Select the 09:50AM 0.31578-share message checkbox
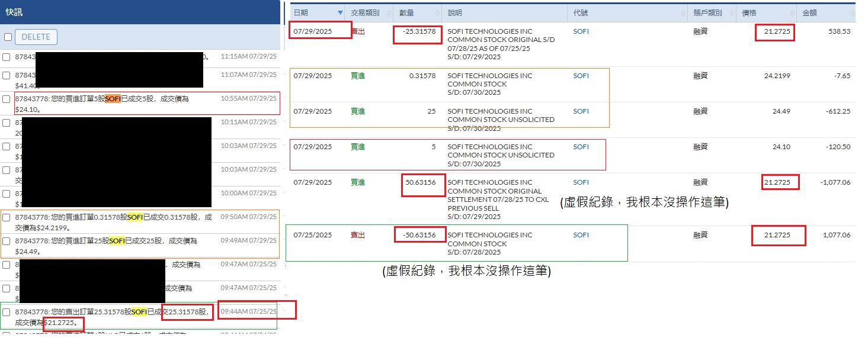868x338 pixels. coord(7,218)
